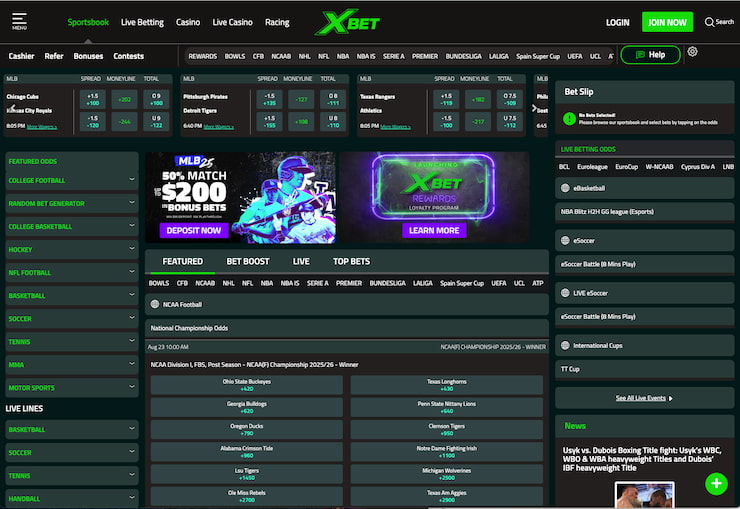Open Help chat button
Viewport: 740px width, 509px height.
coord(650,55)
